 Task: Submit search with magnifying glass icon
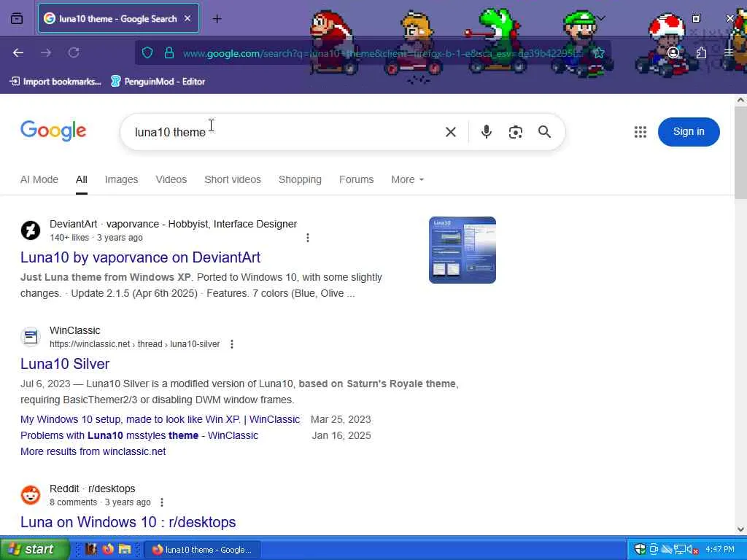(544, 132)
